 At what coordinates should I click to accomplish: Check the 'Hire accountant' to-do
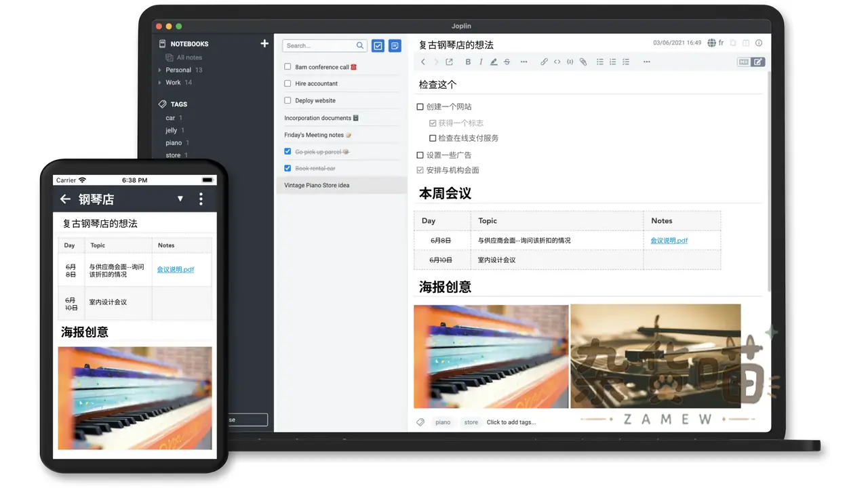(x=288, y=83)
